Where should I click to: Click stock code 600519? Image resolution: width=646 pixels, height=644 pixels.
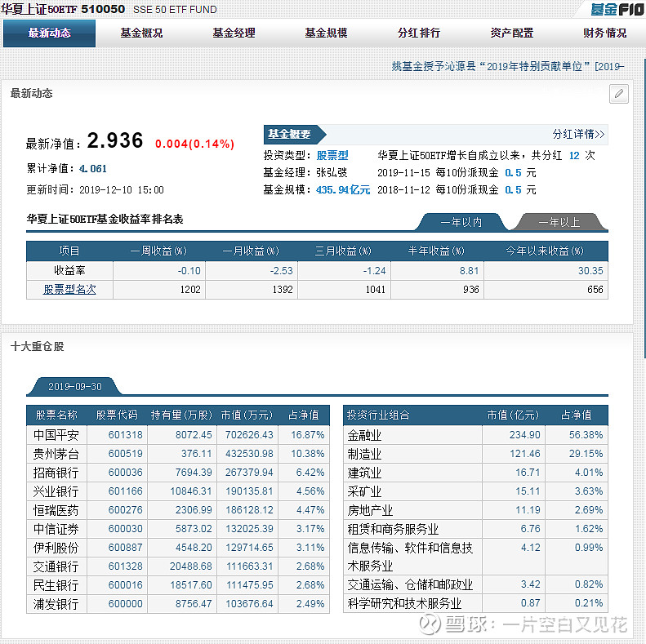pos(125,454)
